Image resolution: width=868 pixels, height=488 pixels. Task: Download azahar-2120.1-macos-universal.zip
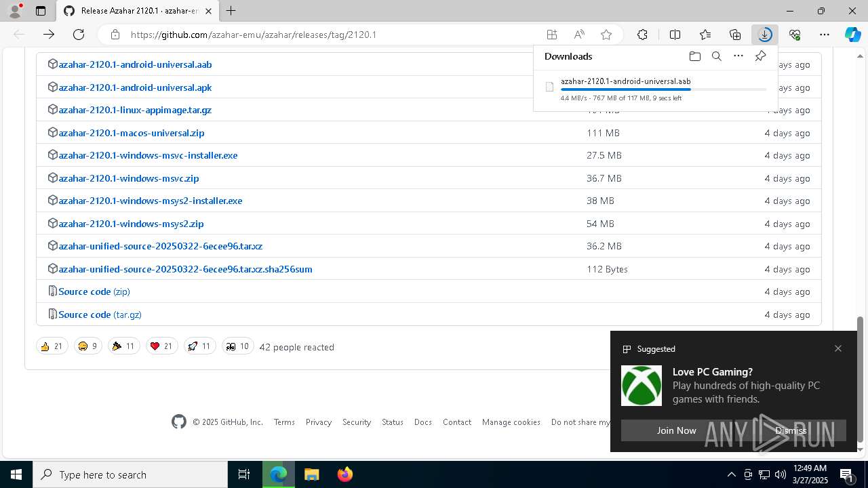coord(131,133)
